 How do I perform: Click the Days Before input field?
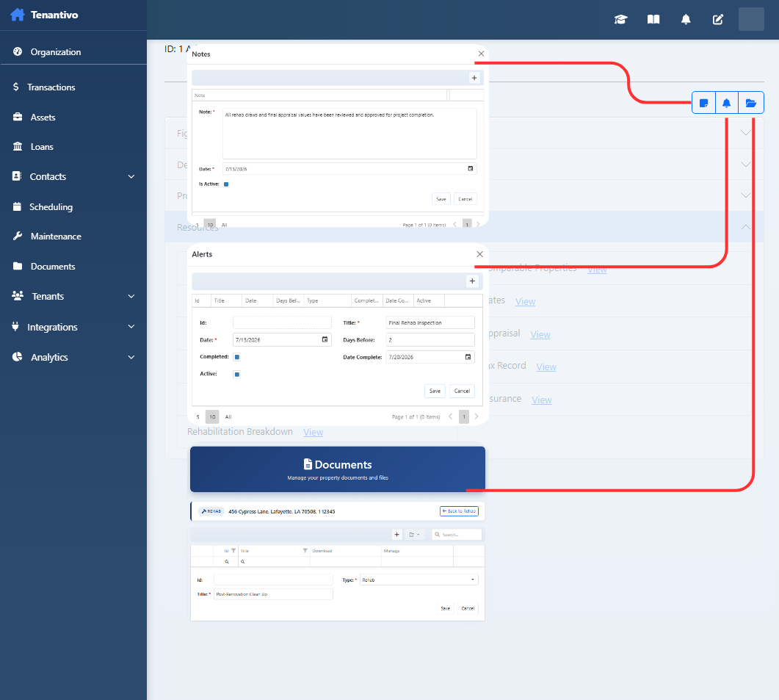tap(430, 339)
